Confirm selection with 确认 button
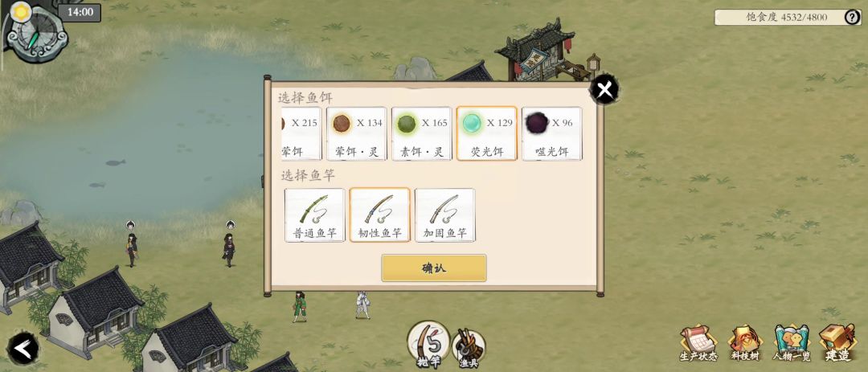868x372 pixels. click(x=434, y=268)
